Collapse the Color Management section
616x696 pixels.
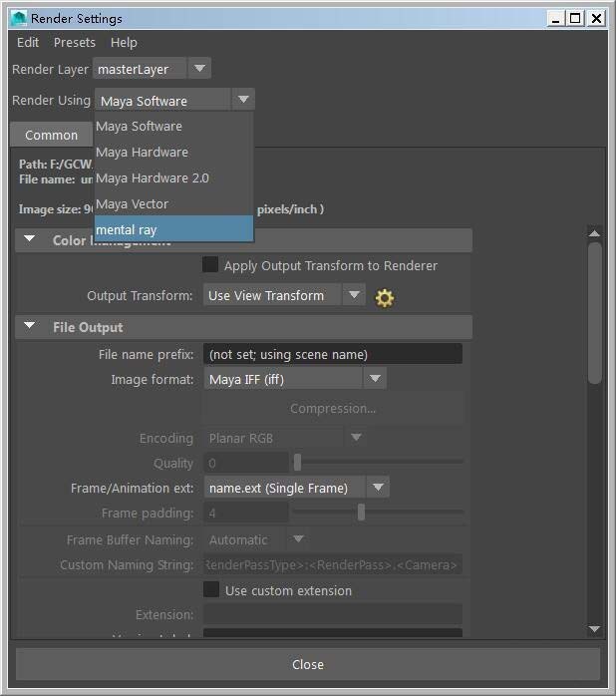click(x=29, y=239)
